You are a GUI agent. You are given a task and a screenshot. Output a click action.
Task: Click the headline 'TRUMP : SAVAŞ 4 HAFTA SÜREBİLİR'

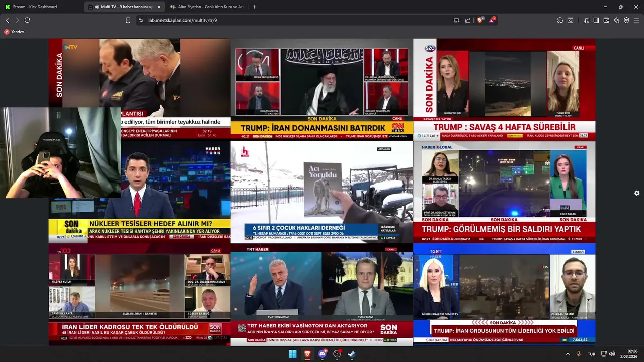click(x=504, y=127)
